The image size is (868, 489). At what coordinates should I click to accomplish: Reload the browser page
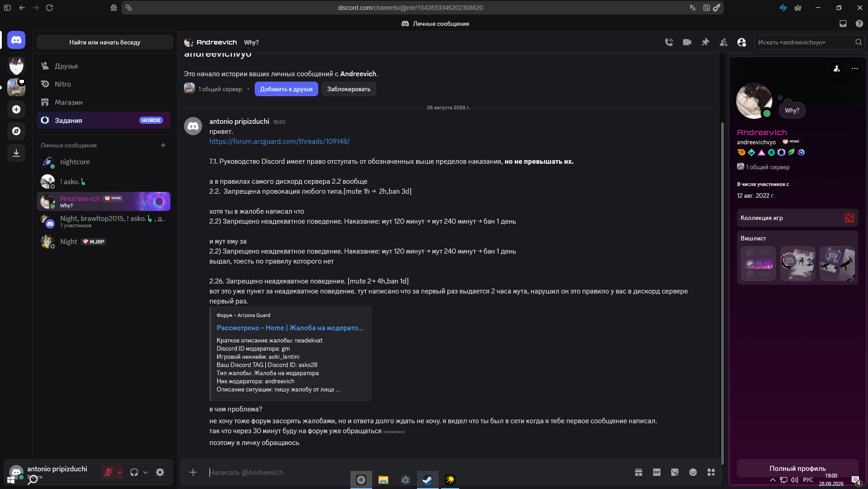(x=49, y=8)
